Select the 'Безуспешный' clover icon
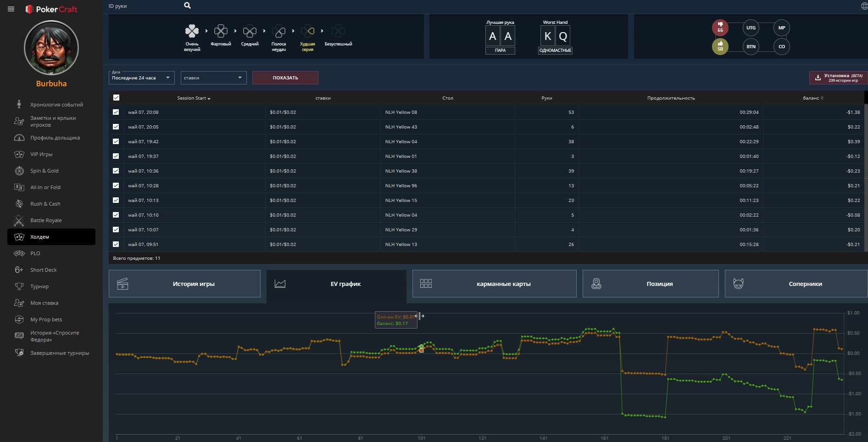The image size is (868, 442). coord(338,31)
